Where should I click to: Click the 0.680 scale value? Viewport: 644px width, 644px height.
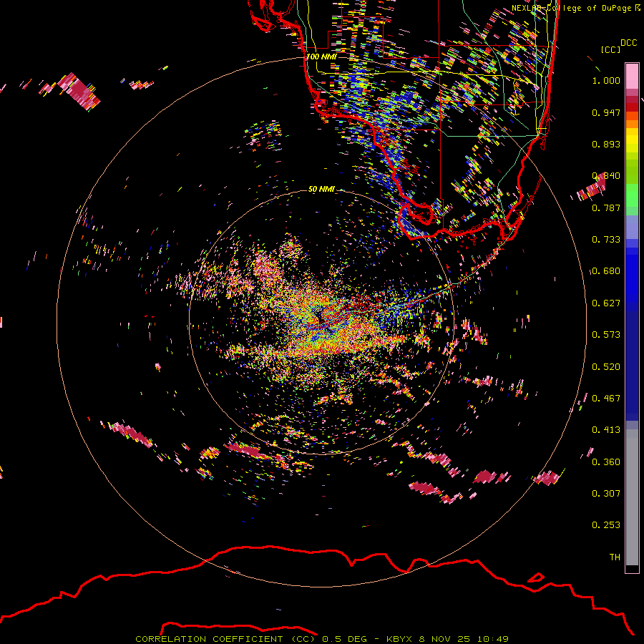pyautogui.click(x=606, y=271)
